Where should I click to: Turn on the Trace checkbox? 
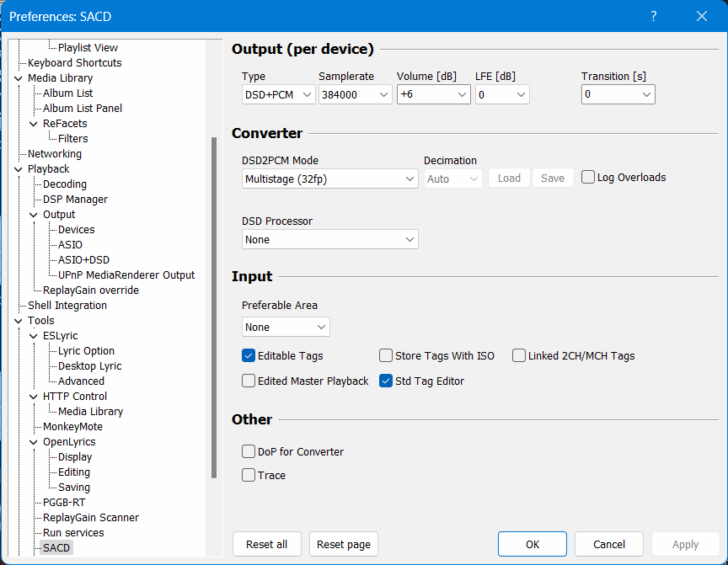pos(249,475)
